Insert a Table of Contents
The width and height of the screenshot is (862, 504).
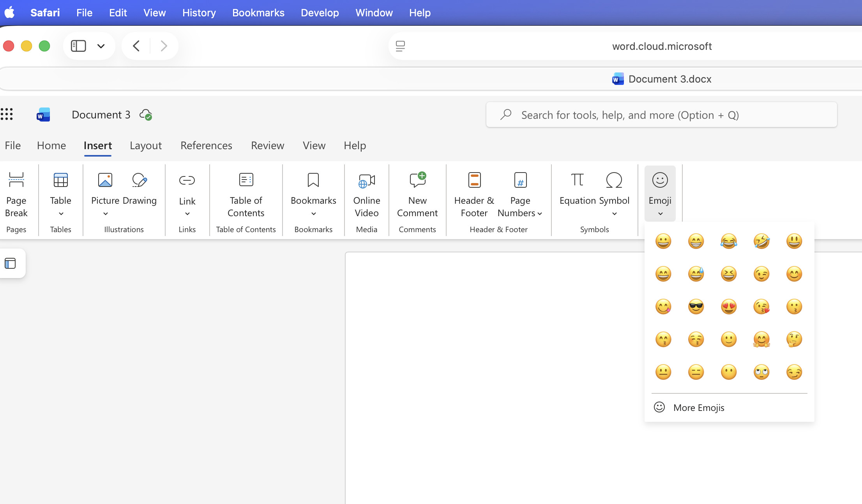(x=246, y=195)
